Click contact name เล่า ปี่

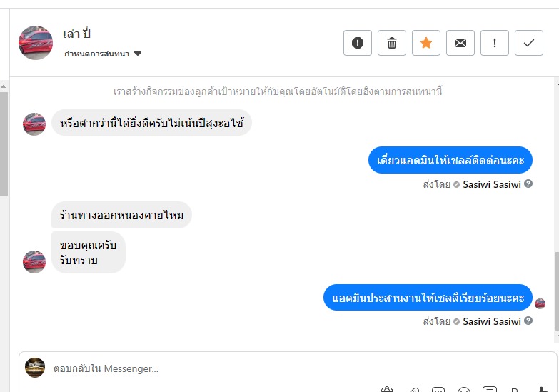coord(77,34)
